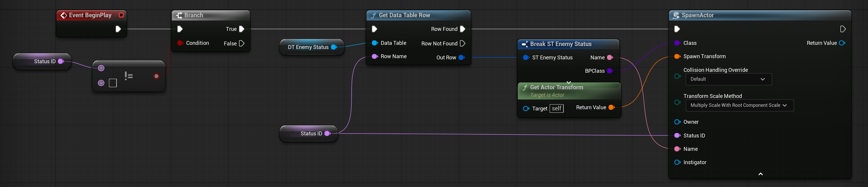Click the SpawnActor Status ID input pin
Image resolution: width=868 pixels, height=187 pixels.
677,135
